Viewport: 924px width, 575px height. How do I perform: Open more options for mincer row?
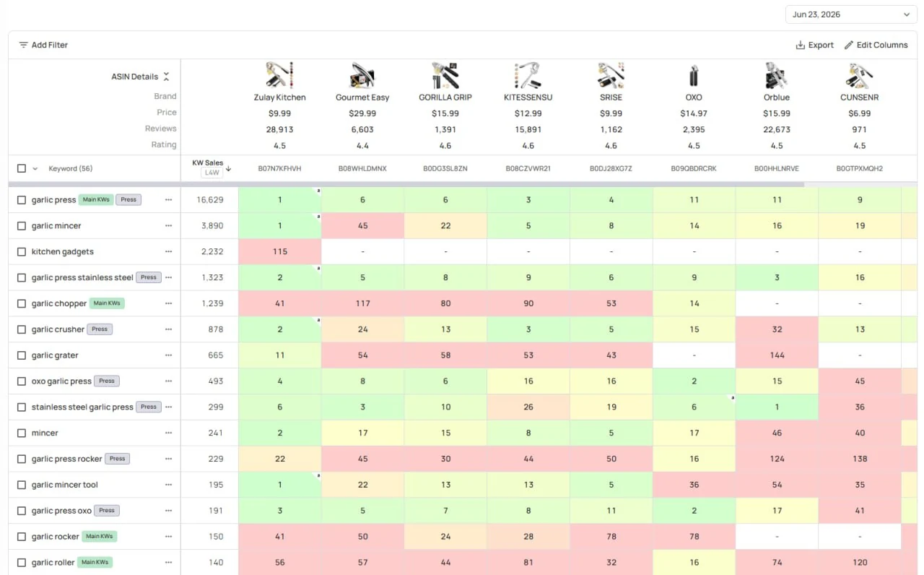click(168, 433)
